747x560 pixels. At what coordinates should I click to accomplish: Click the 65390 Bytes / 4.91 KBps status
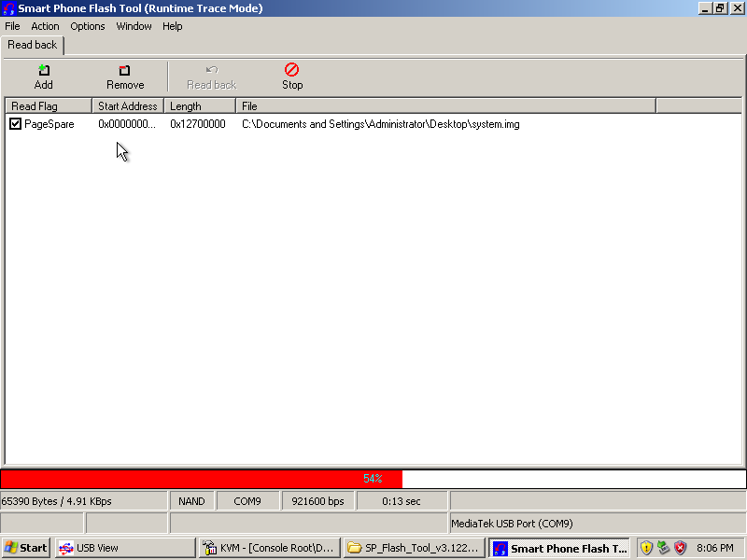pyautogui.click(x=84, y=501)
